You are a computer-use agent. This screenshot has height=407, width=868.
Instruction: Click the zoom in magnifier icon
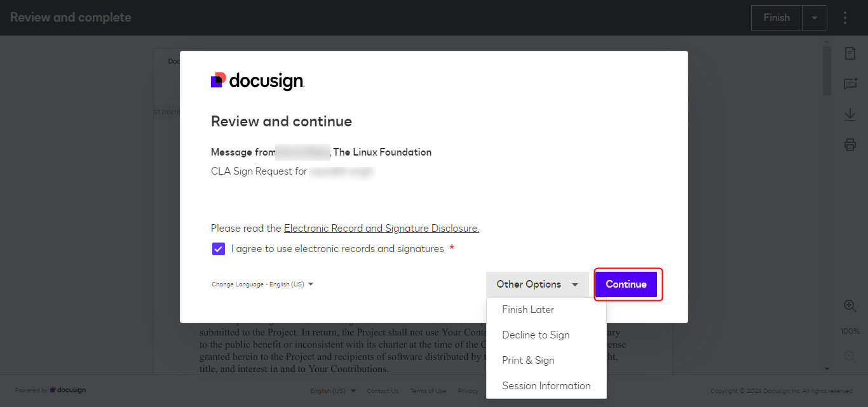[x=850, y=306]
